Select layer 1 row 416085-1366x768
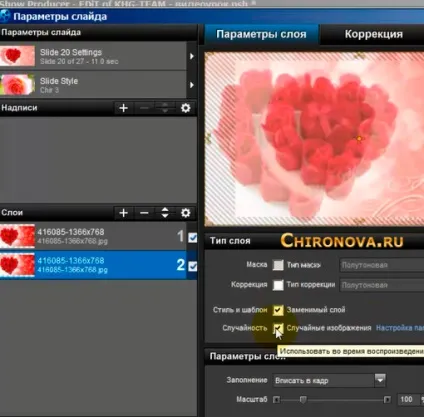The width and height of the screenshot is (424, 417). pyautogui.click(x=93, y=236)
